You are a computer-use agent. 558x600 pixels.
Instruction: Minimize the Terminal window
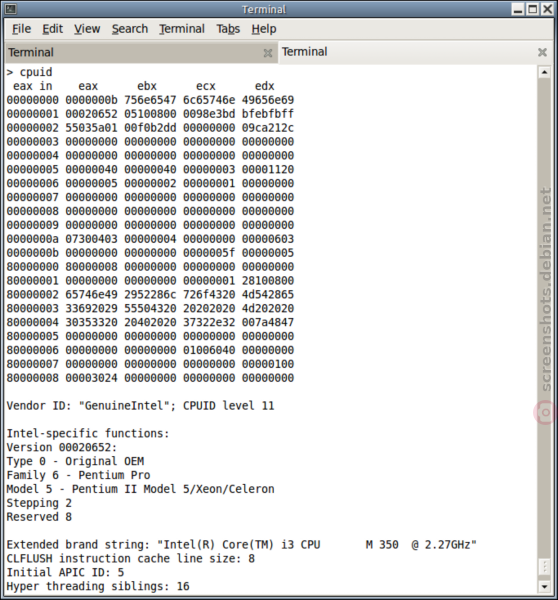tap(518, 9)
